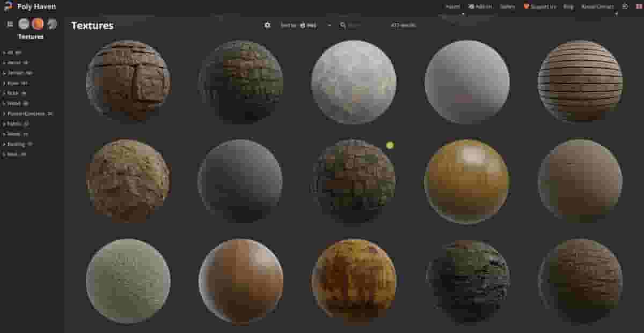Screen dimensions: 644x333
Task: Click the Poly Haven logo
Action: point(30,6)
